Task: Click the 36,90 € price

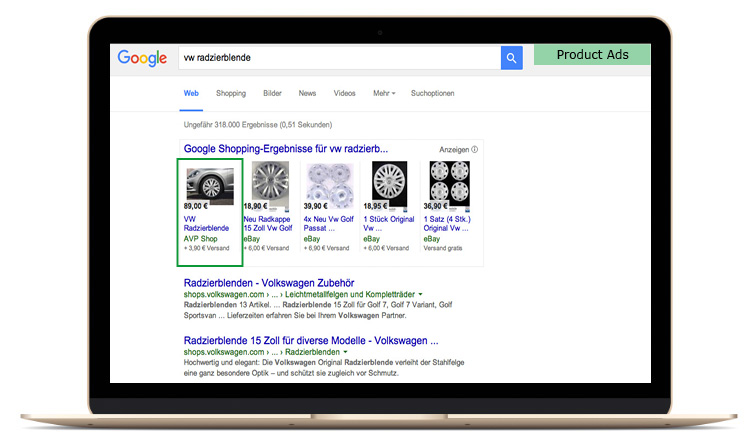Action: 435,206
